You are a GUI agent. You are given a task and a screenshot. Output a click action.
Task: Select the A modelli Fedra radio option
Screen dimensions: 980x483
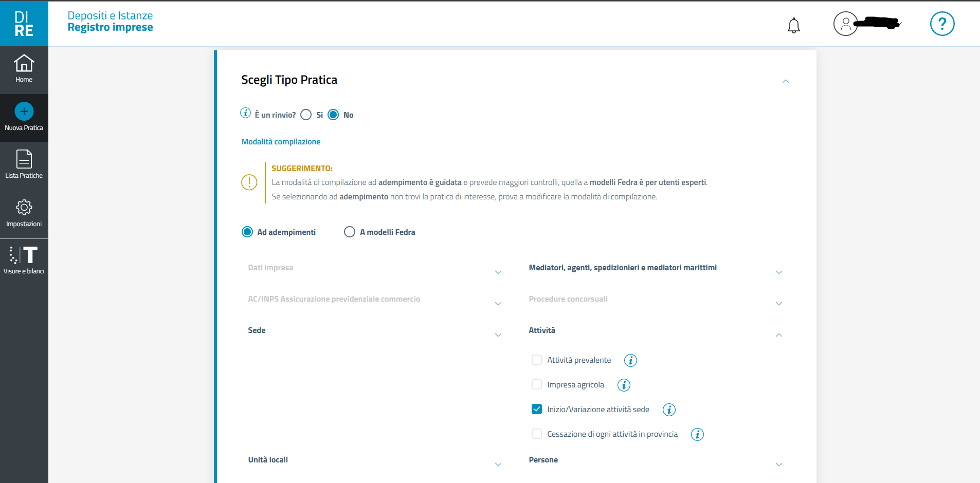[350, 232]
